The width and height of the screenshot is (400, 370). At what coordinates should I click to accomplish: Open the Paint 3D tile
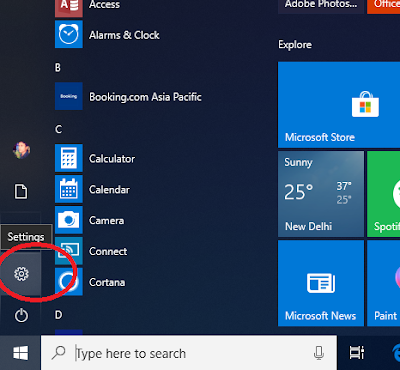click(384, 283)
